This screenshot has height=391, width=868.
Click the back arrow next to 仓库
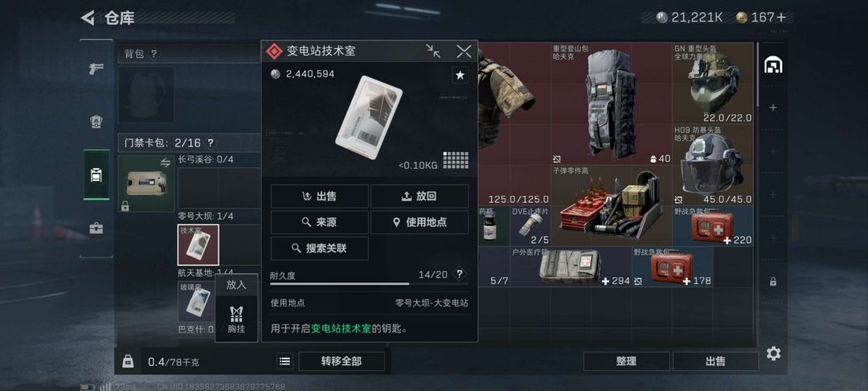tap(88, 18)
